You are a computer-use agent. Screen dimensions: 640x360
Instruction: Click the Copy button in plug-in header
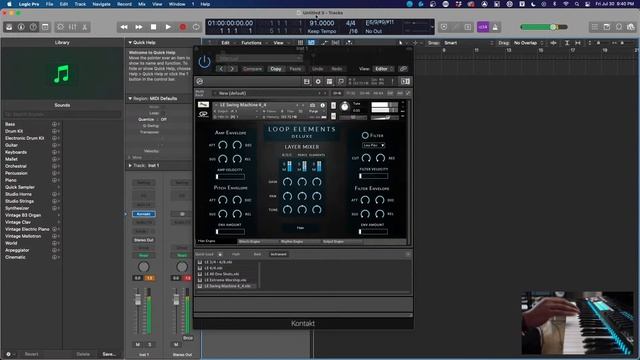(276, 69)
